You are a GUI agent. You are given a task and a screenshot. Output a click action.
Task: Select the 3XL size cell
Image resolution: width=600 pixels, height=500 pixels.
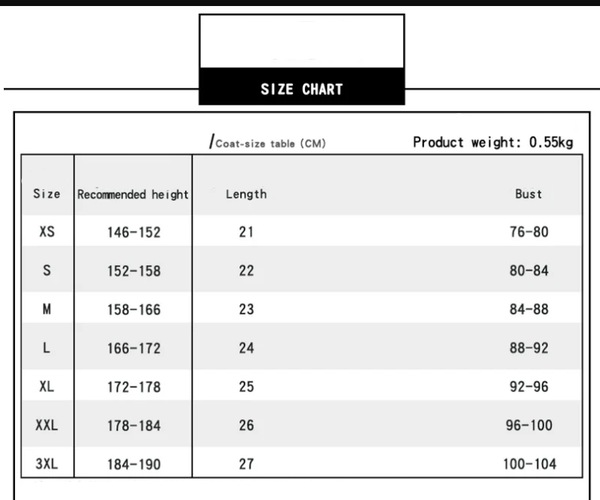47,464
